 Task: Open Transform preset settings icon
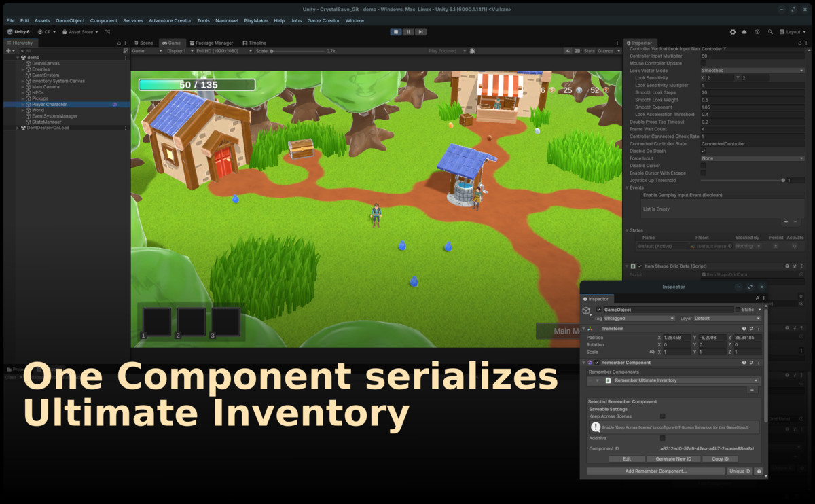(751, 329)
